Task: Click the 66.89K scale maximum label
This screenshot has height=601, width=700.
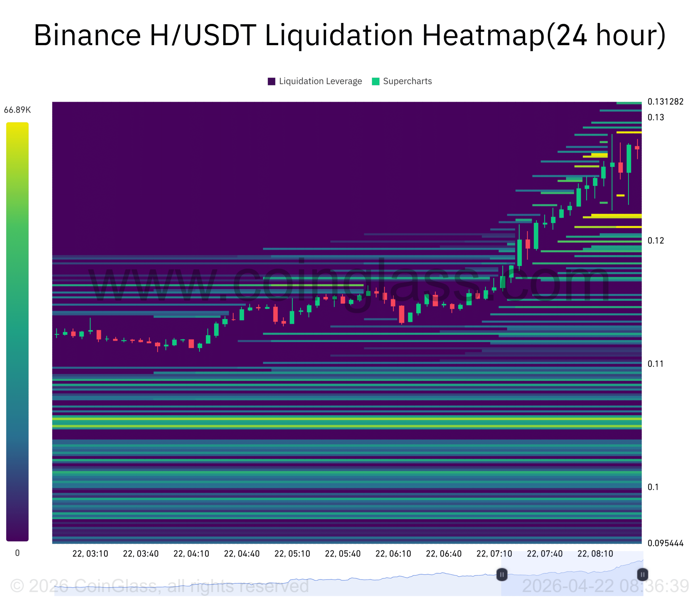Action: pos(17,110)
